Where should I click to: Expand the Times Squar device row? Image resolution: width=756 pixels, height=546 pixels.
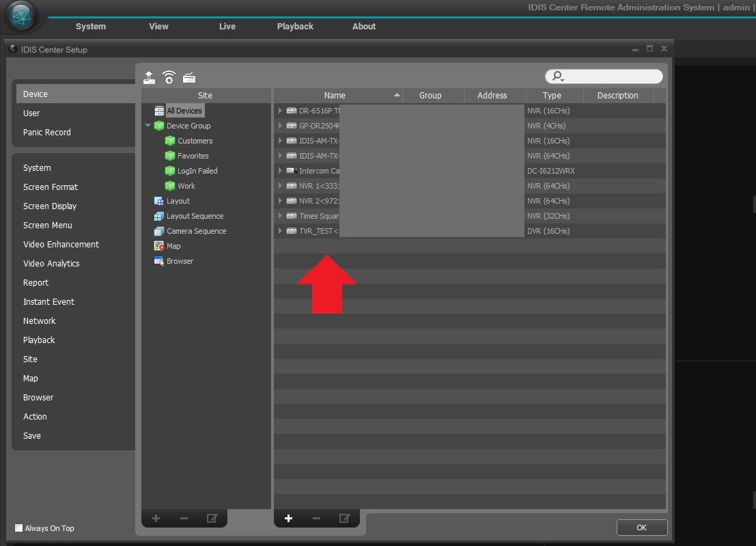[280, 216]
